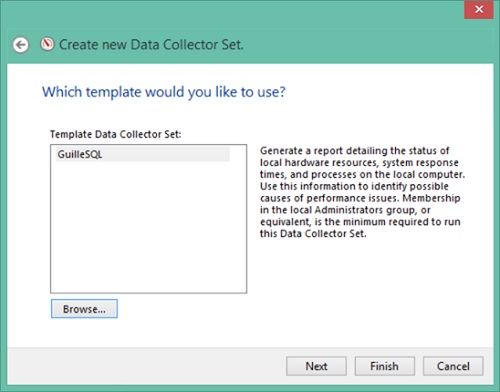Click the back arrow in the wizard header
The image size is (500, 392).
(x=21, y=45)
